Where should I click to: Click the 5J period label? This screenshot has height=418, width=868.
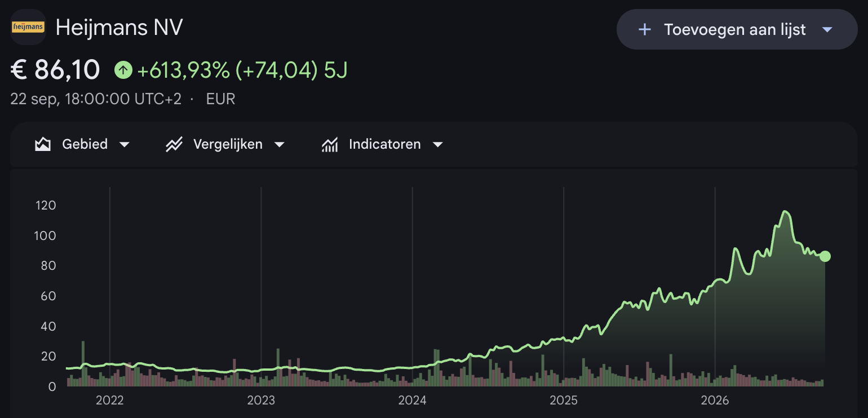pyautogui.click(x=336, y=70)
